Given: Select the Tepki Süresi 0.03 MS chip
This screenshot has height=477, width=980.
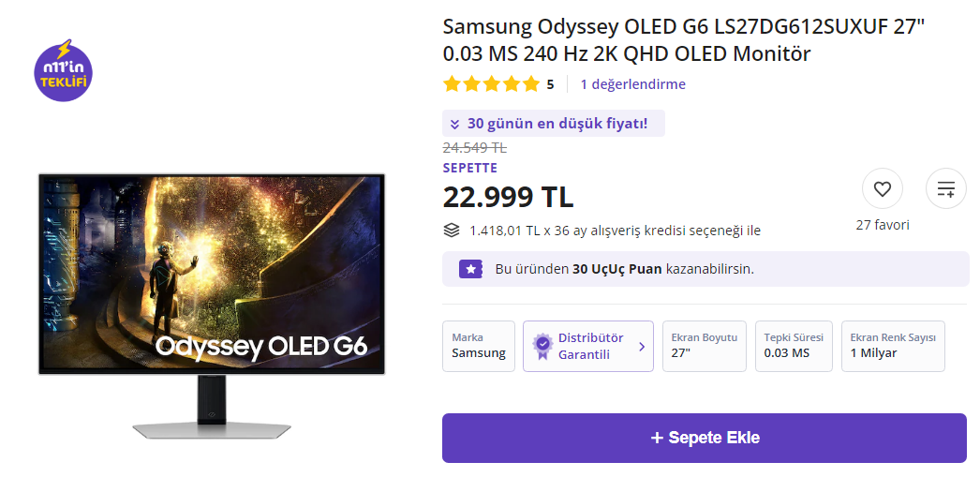Looking at the screenshot, I should click(793, 346).
